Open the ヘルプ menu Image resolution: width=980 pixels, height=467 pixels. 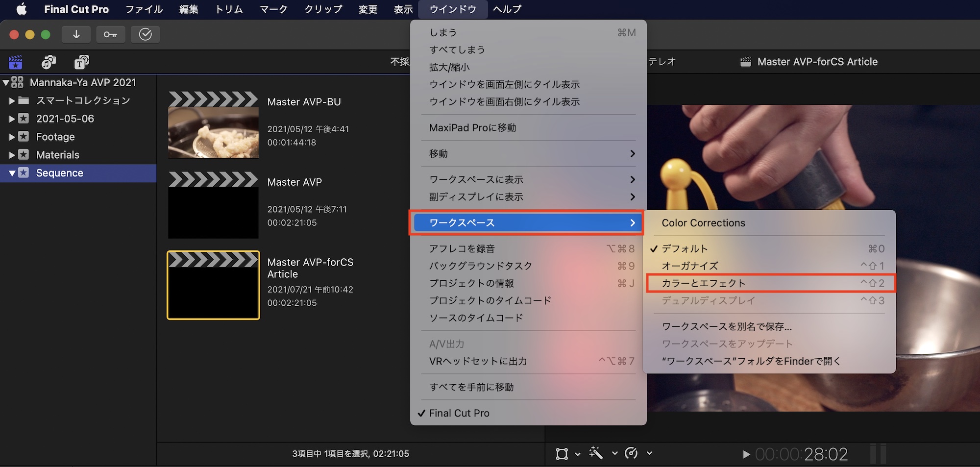[x=507, y=9]
